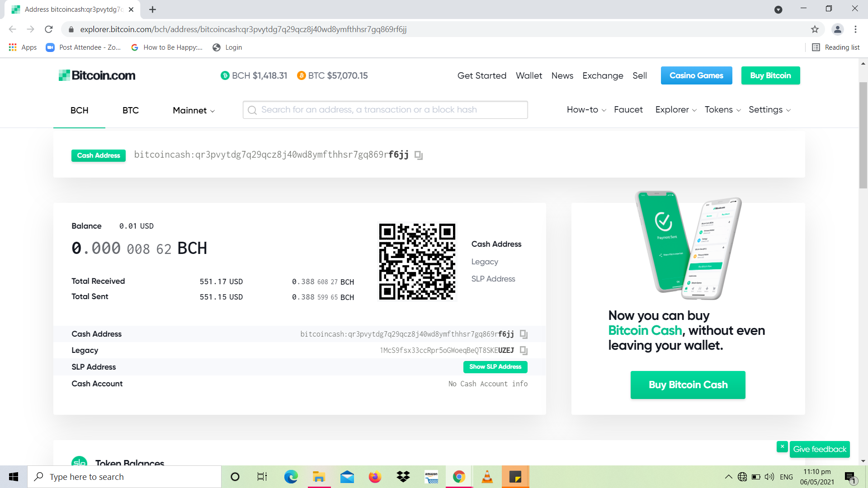868x488 pixels.
Task: Open the Mail app from the taskbar
Action: tap(347, 477)
